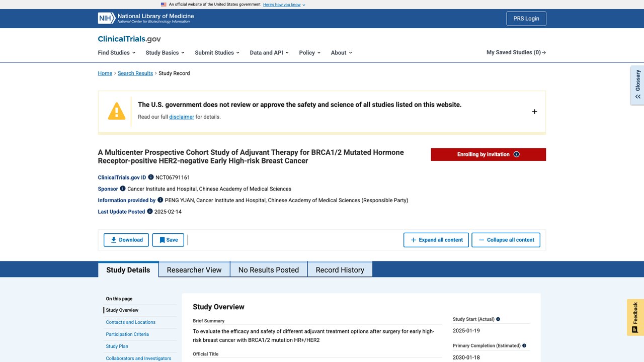Open the Feedback side tab

pyautogui.click(x=635, y=317)
